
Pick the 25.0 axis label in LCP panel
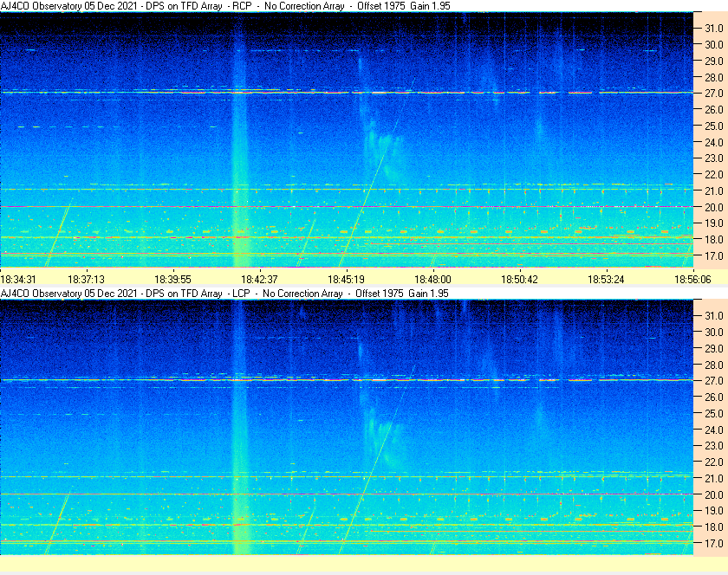(x=714, y=414)
